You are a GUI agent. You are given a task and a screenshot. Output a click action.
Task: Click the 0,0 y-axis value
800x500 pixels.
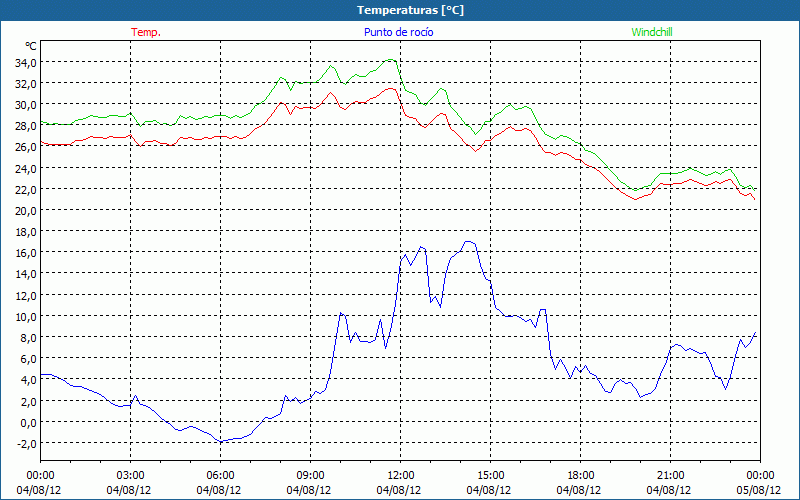(29, 422)
